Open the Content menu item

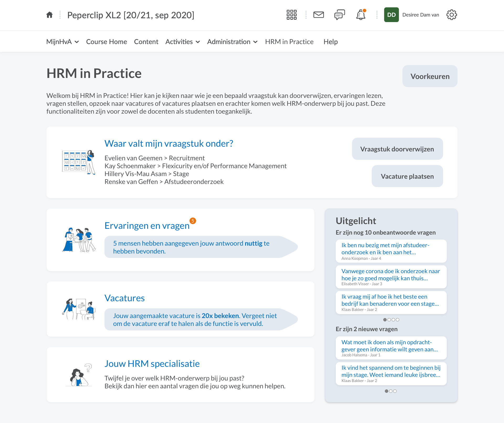(146, 42)
